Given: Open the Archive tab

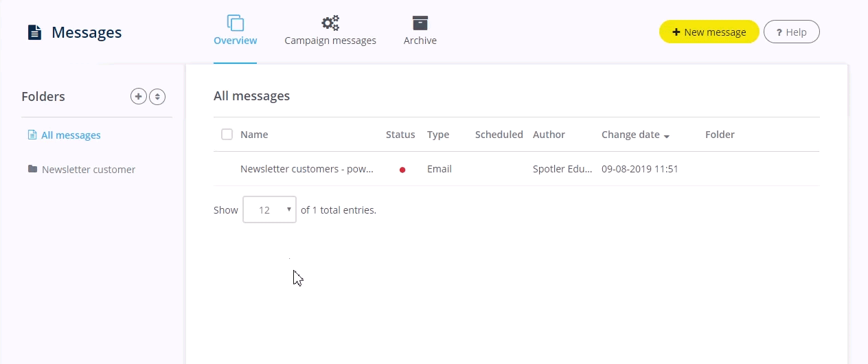Looking at the screenshot, I should (x=420, y=41).
